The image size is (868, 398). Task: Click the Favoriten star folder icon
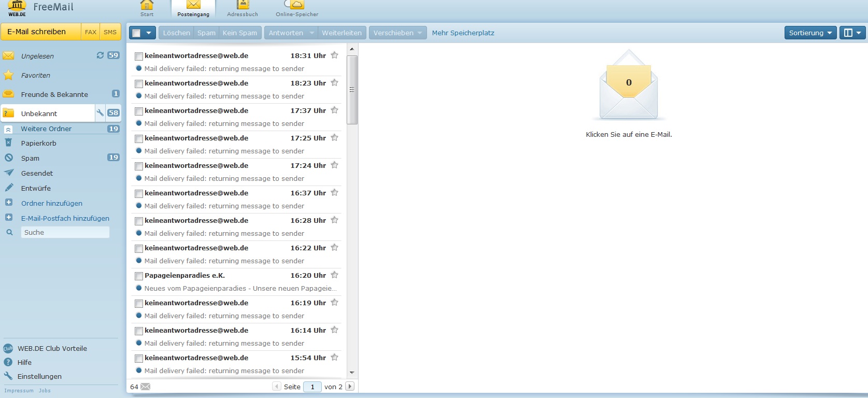[9, 75]
